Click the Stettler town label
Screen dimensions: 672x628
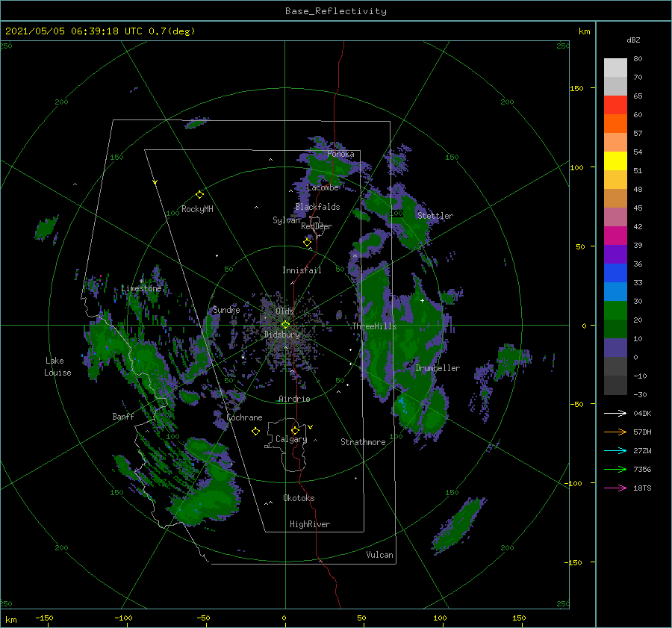tap(435, 216)
